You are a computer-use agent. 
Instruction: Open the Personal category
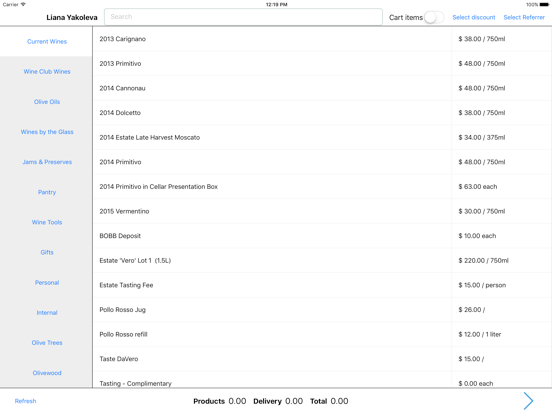47,283
